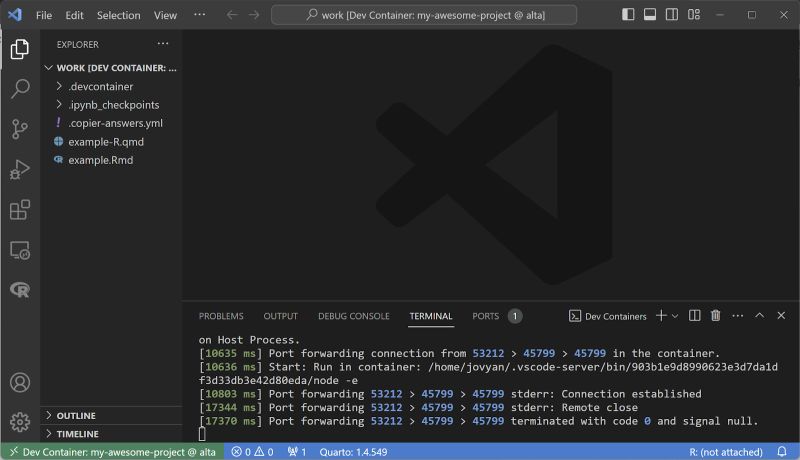Open the Remote Explorer icon
This screenshot has width=800, height=460.
[20, 250]
